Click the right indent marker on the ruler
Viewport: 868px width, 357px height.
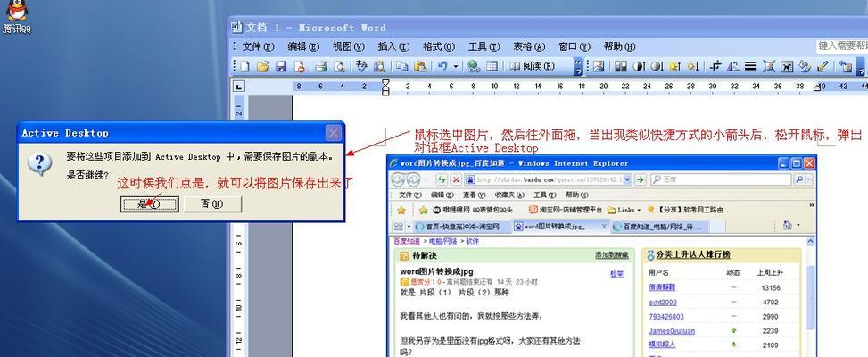(818, 88)
